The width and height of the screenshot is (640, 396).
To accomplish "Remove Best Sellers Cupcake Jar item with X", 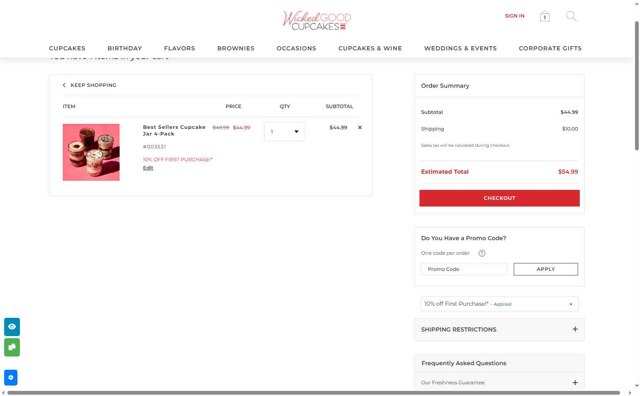I will click(x=360, y=127).
